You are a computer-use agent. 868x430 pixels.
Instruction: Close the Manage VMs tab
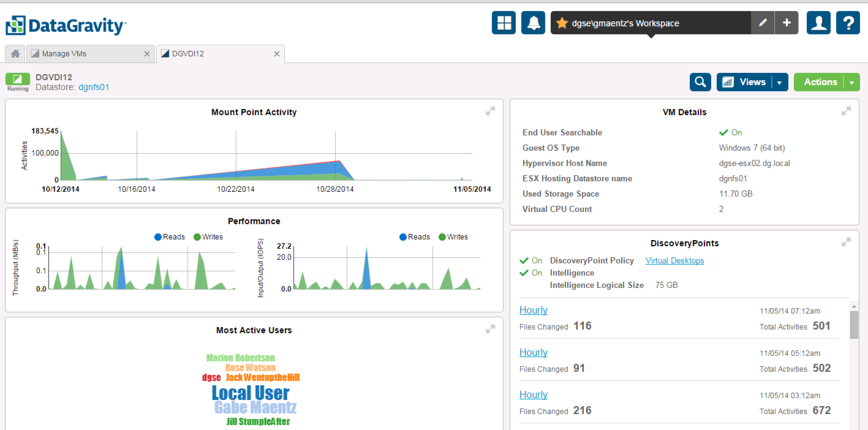pos(147,54)
